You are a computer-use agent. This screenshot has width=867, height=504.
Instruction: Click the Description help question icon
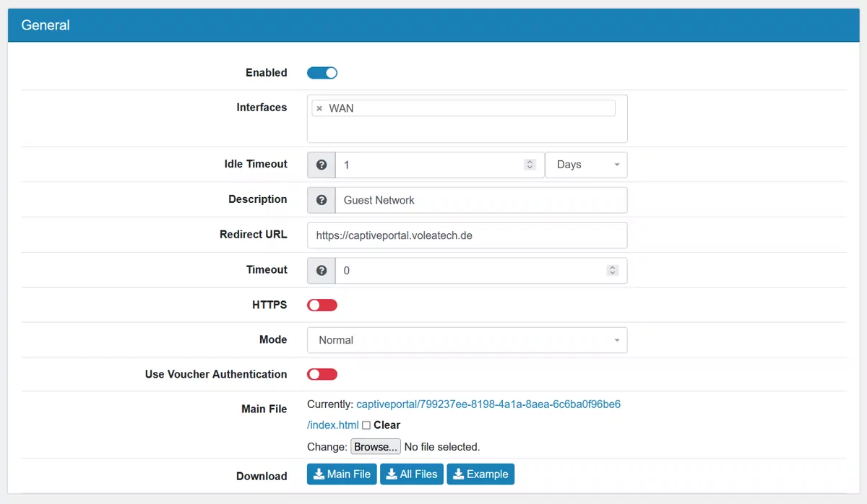tap(322, 200)
